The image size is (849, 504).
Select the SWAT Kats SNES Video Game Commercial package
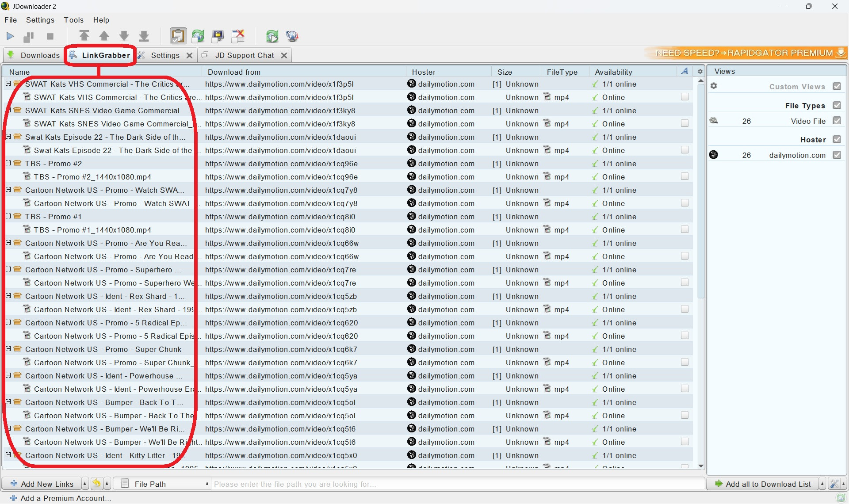click(x=102, y=111)
